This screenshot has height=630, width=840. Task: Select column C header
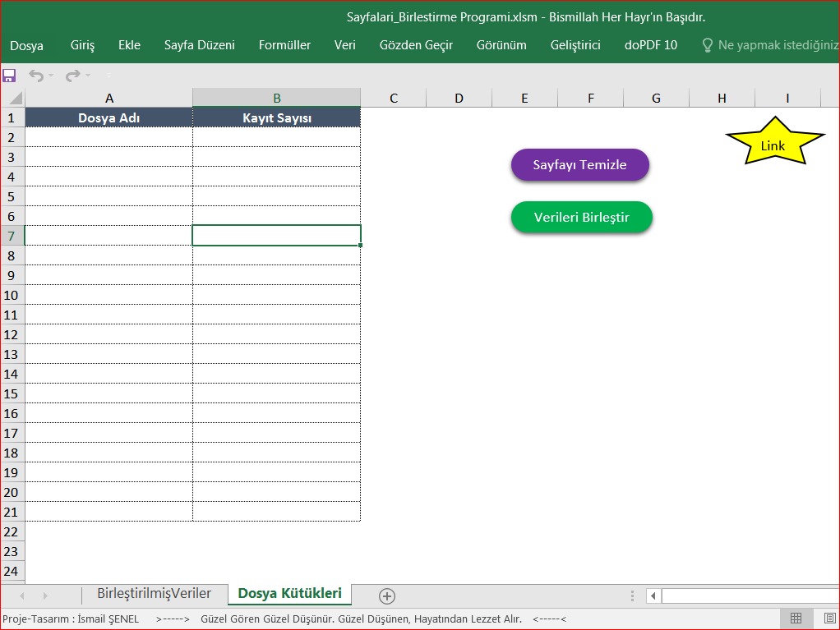(x=394, y=98)
